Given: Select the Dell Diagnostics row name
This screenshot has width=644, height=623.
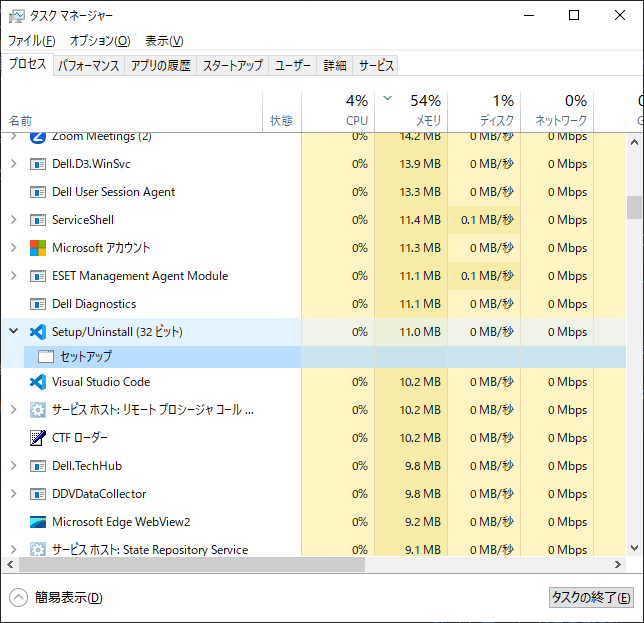Looking at the screenshot, I should (x=94, y=304).
